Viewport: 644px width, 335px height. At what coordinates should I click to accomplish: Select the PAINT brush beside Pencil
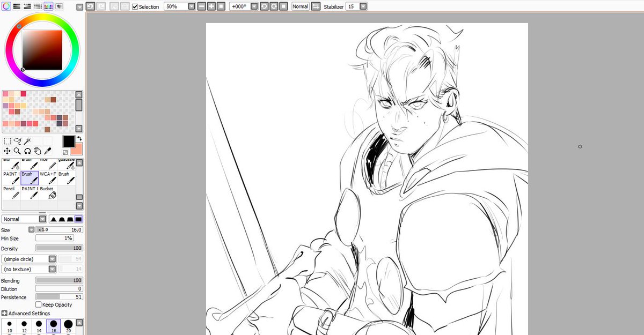pyautogui.click(x=30, y=192)
